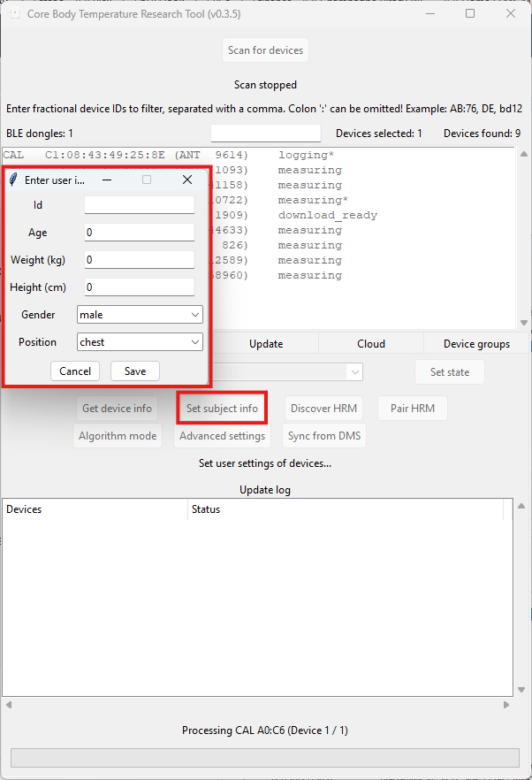Close the Enter user info dialog

(187, 180)
